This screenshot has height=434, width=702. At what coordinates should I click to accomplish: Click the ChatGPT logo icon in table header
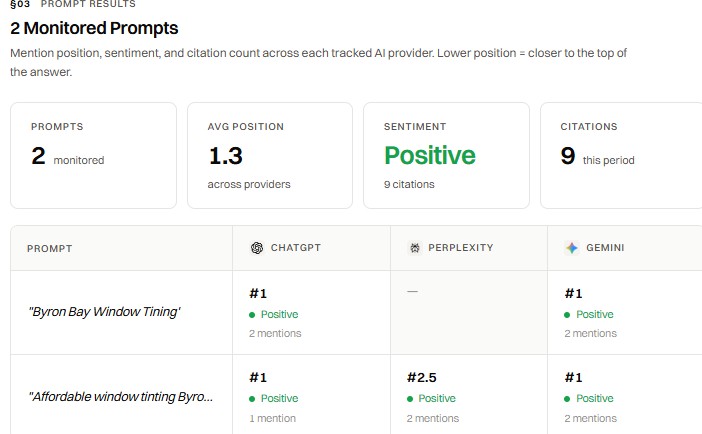click(x=257, y=248)
